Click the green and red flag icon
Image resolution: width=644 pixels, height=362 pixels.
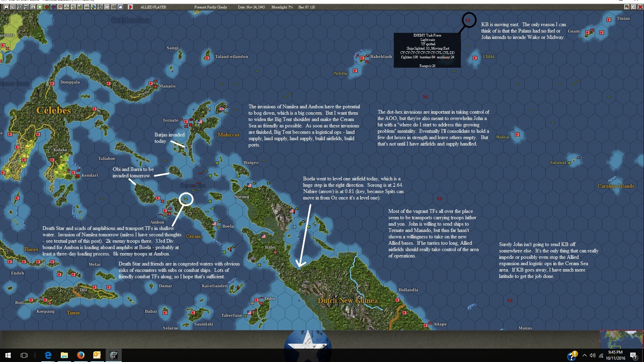(627, 7)
